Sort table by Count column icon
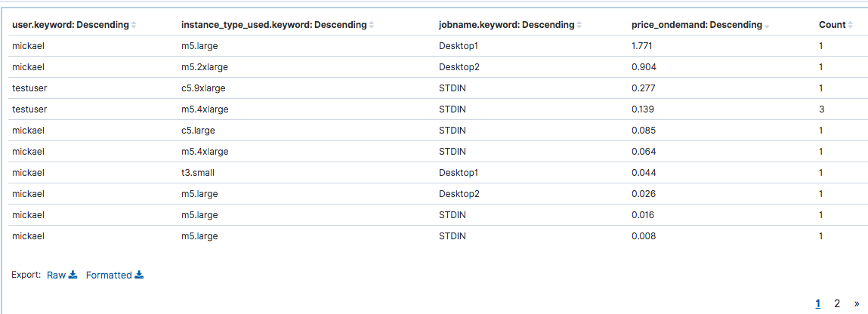This screenshot has width=868, height=314. point(851,25)
